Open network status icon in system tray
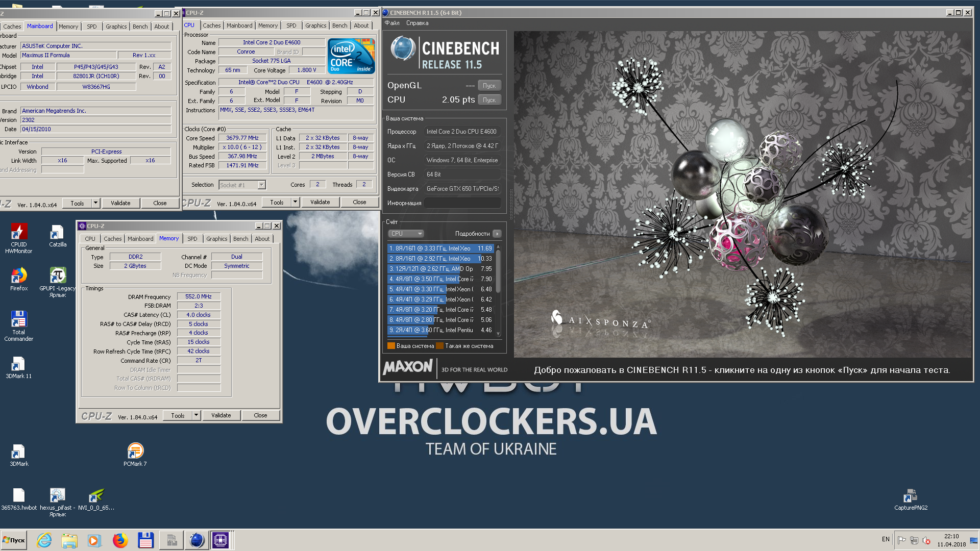This screenshot has height=551, width=980. point(914,540)
